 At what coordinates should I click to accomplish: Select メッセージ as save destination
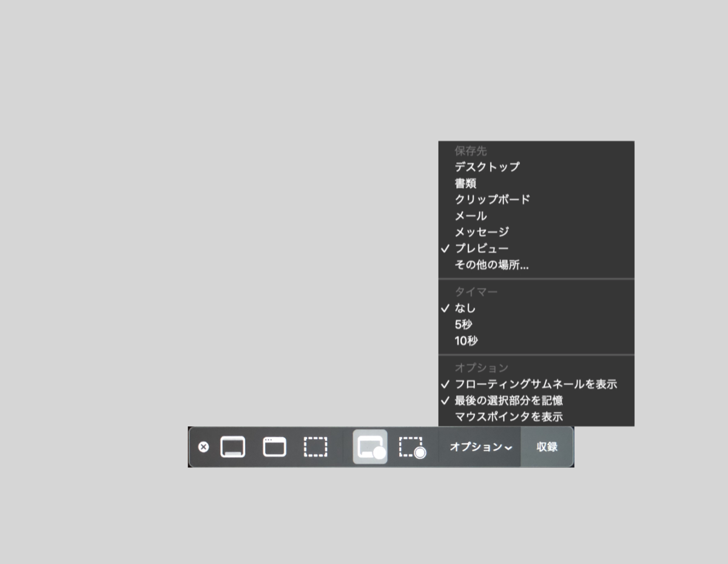click(x=482, y=231)
